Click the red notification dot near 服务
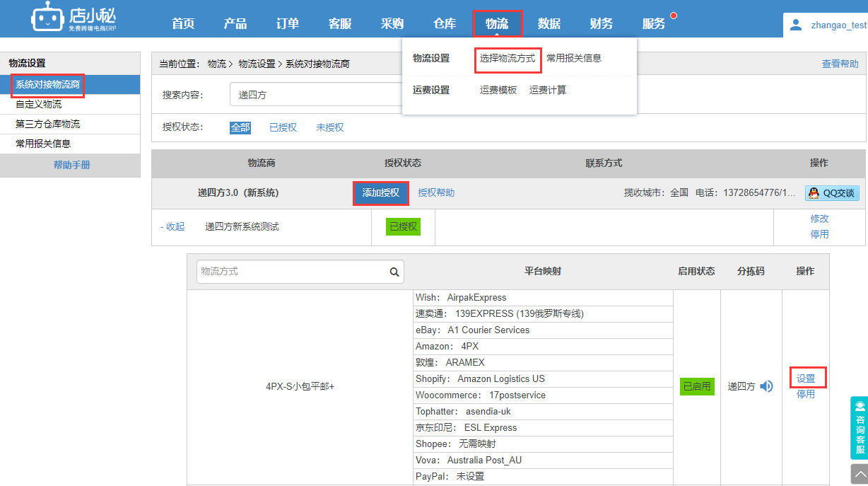 674,16
